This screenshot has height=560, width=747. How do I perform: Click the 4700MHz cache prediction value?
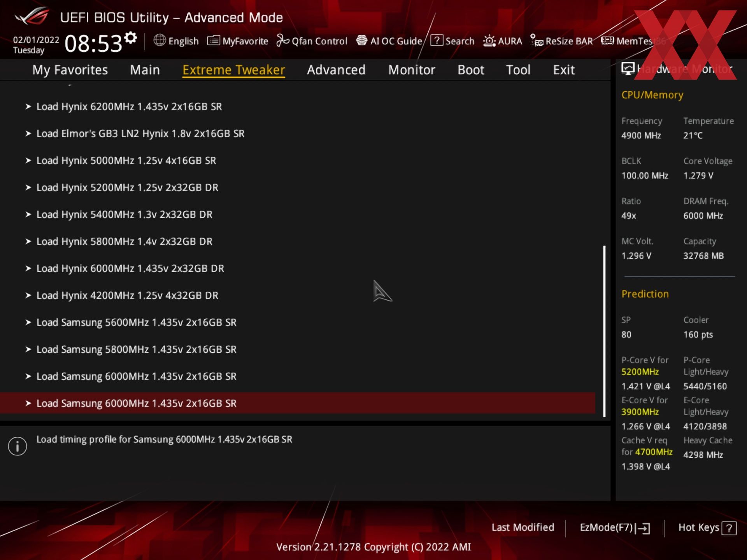[654, 452]
